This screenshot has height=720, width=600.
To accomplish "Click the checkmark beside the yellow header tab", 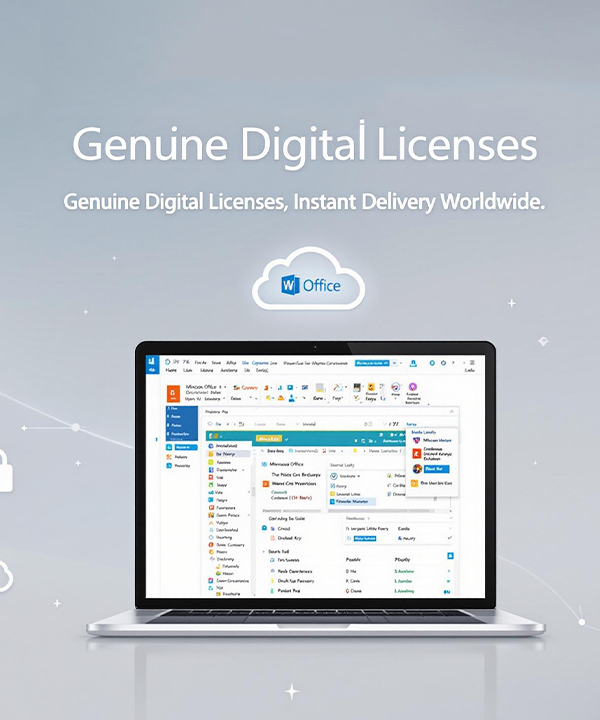I will (288, 438).
